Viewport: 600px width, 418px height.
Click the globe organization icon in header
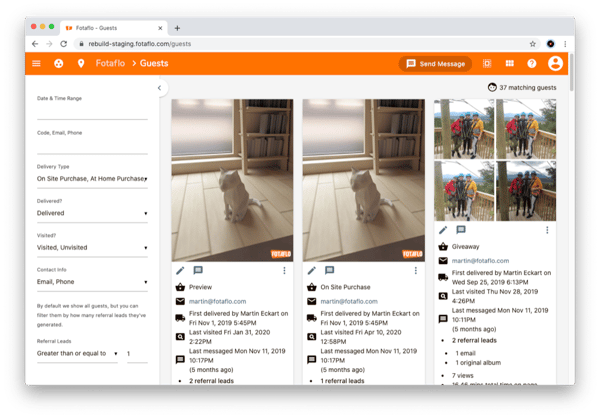[x=59, y=64]
